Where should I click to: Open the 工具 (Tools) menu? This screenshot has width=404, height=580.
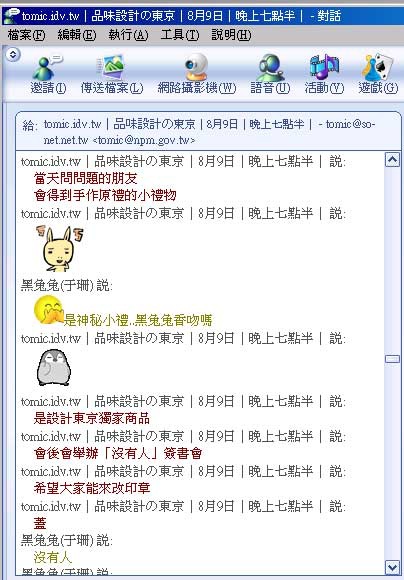[179, 35]
